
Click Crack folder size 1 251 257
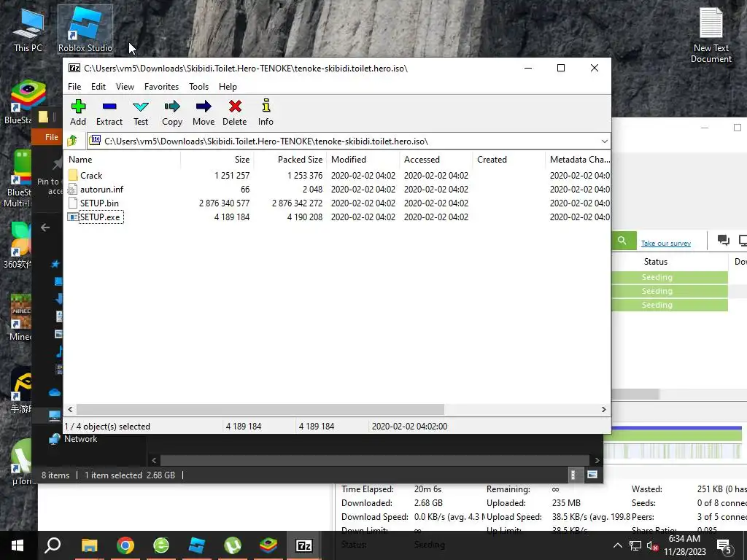[232, 175]
